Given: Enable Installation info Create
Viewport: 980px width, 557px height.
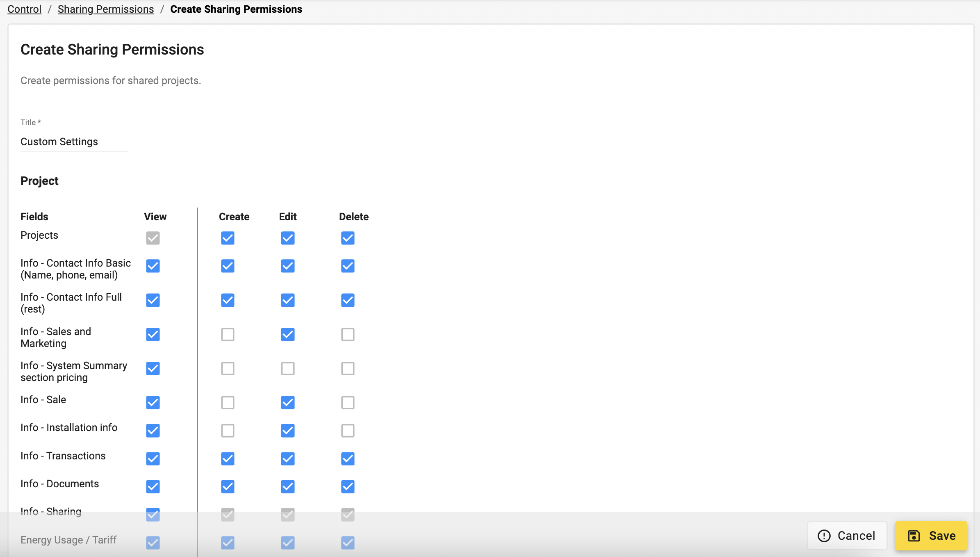Looking at the screenshot, I should (228, 431).
